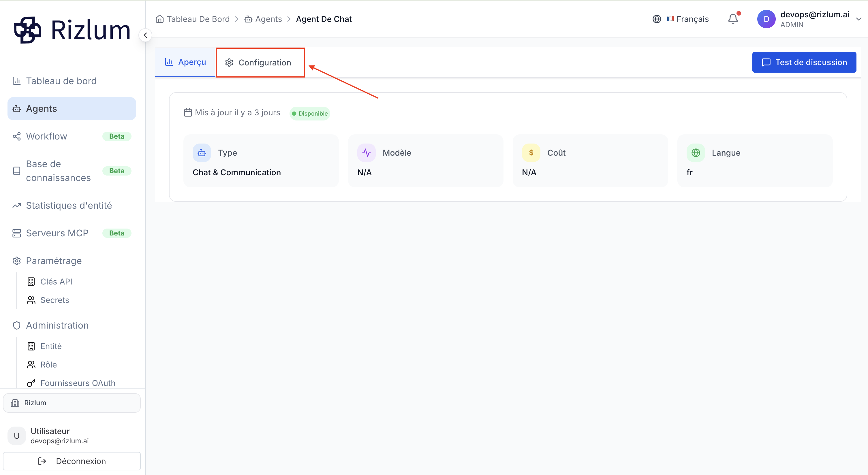Viewport: 868px width, 475px height.
Task: Switch to the Configuration tab
Action: pos(260,62)
